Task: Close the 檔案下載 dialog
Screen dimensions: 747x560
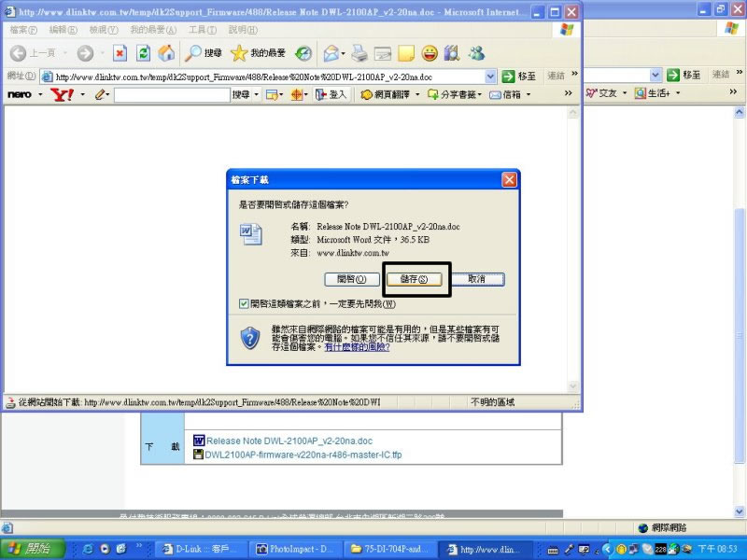Action: [x=509, y=179]
